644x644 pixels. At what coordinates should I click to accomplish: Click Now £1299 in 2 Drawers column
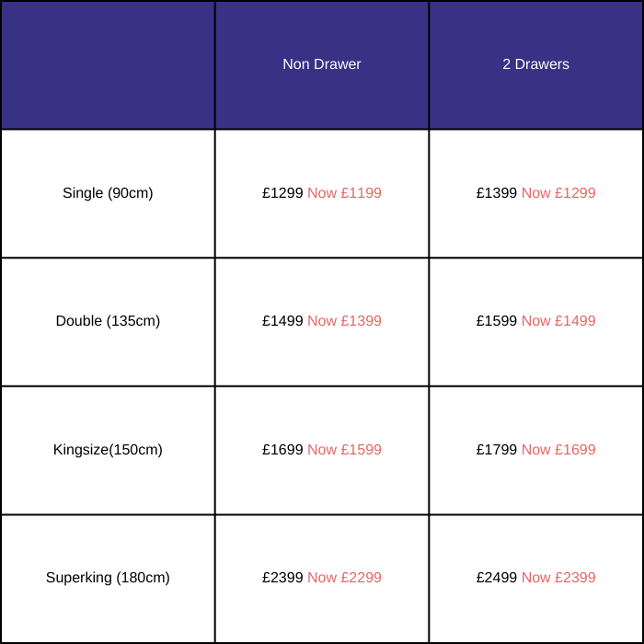[558, 193]
